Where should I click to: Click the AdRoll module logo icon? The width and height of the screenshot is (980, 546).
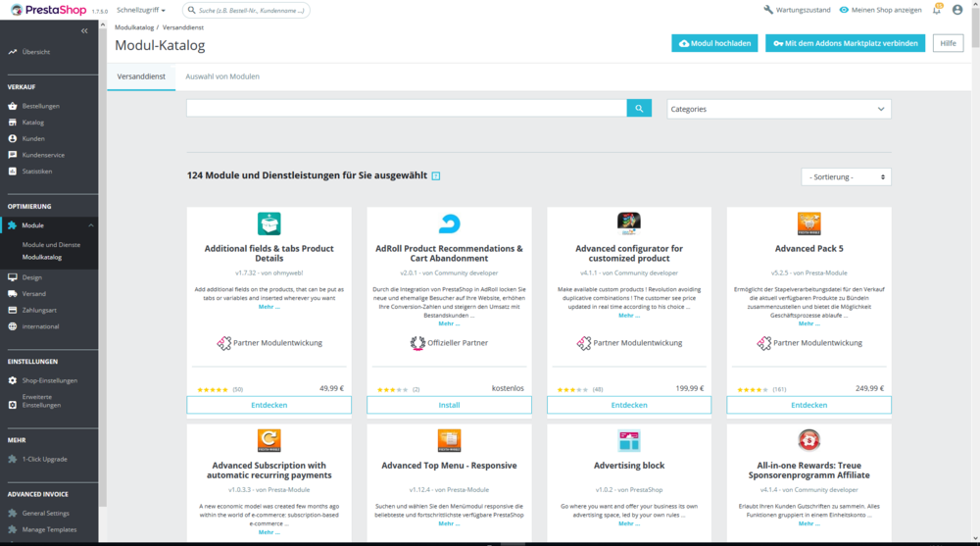pos(450,223)
